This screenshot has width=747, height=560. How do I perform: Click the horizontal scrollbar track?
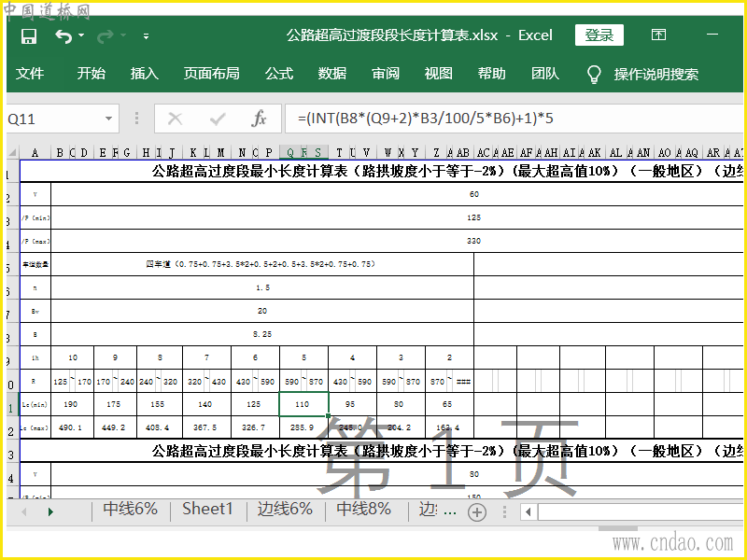641,512
